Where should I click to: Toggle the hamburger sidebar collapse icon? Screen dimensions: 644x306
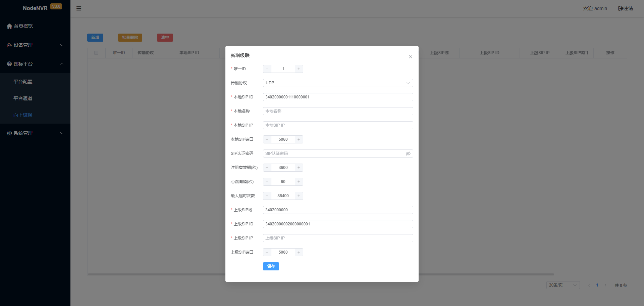point(79,8)
